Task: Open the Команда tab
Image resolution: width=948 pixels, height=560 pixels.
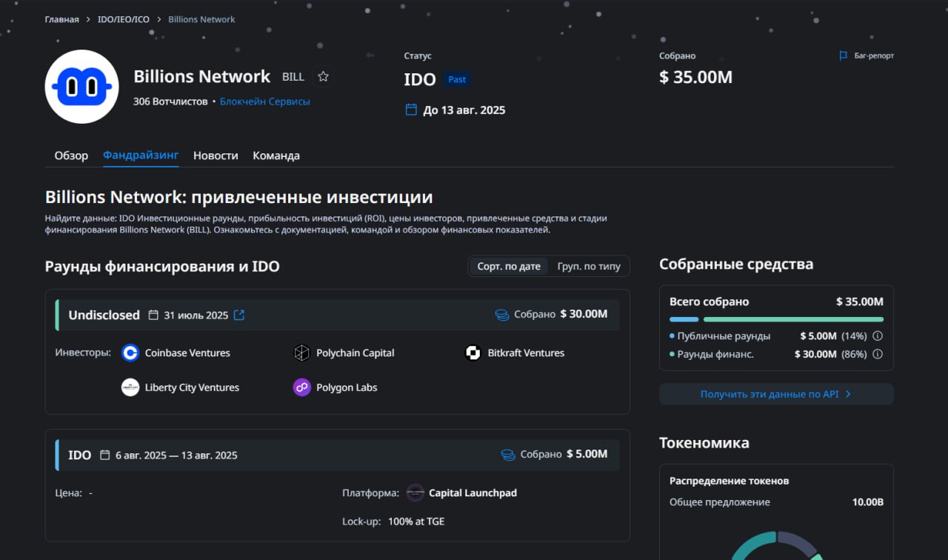Action: pyautogui.click(x=276, y=156)
